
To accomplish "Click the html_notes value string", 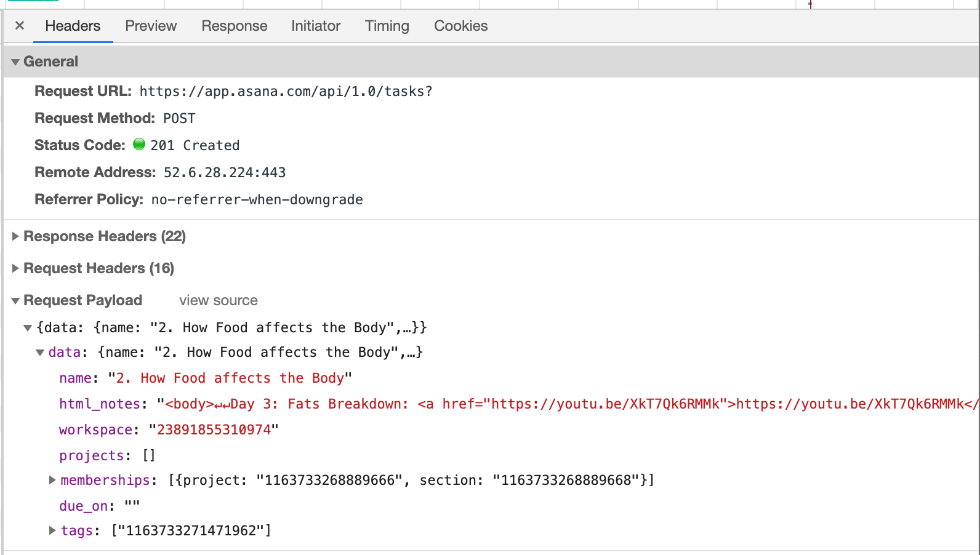I will [x=554, y=404].
